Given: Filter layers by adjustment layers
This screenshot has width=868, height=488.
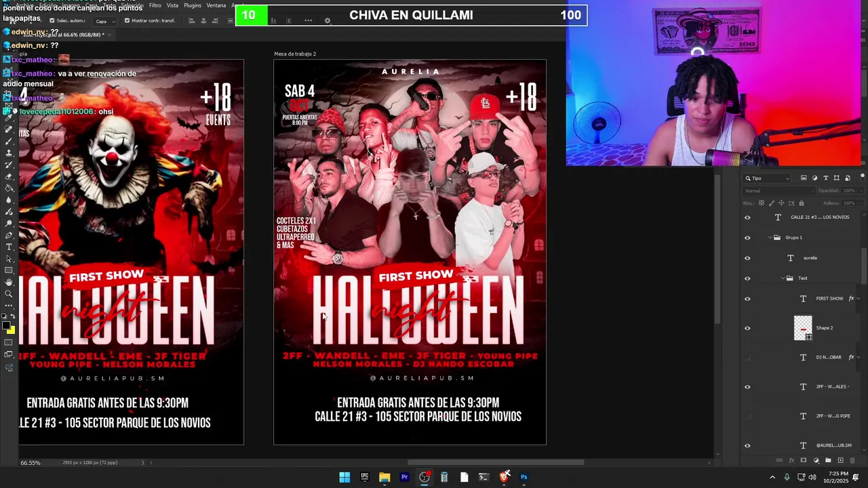Looking at the screenshot, I should pyautogui.click(x=814, y=178).
